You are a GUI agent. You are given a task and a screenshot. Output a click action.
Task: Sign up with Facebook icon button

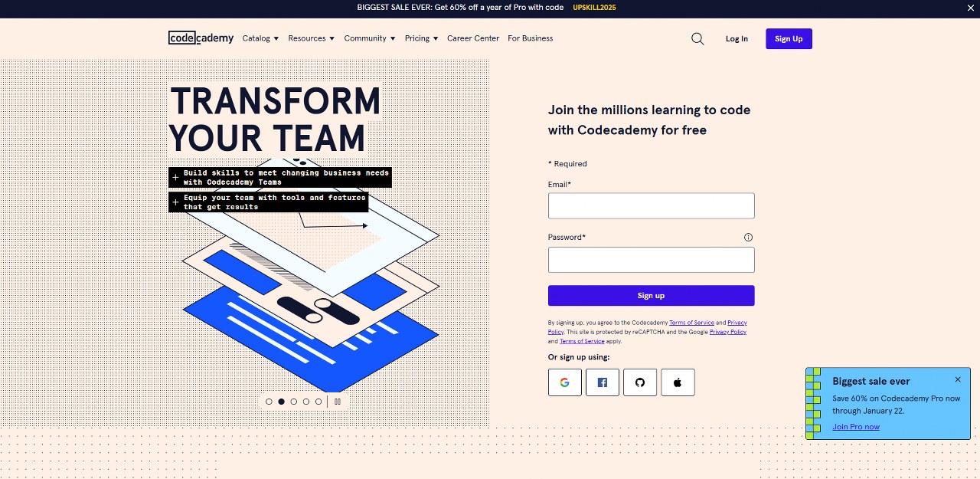tap(603, 382)
